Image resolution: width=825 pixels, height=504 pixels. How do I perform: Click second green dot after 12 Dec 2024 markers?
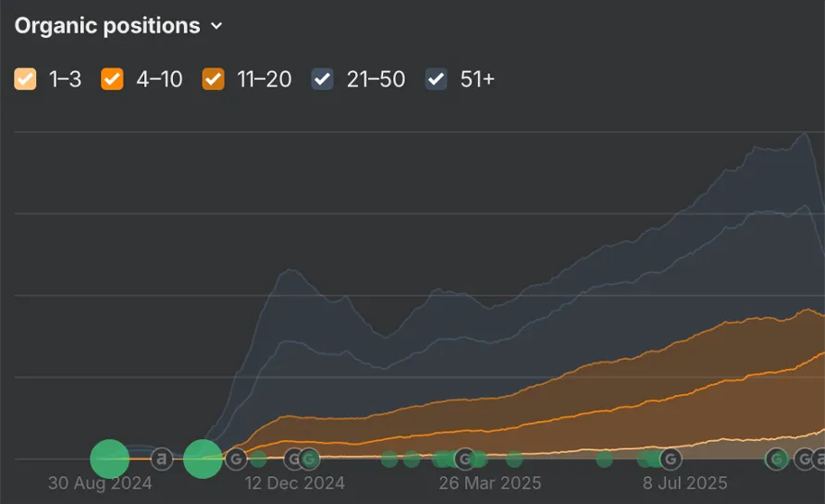point(412,459)
